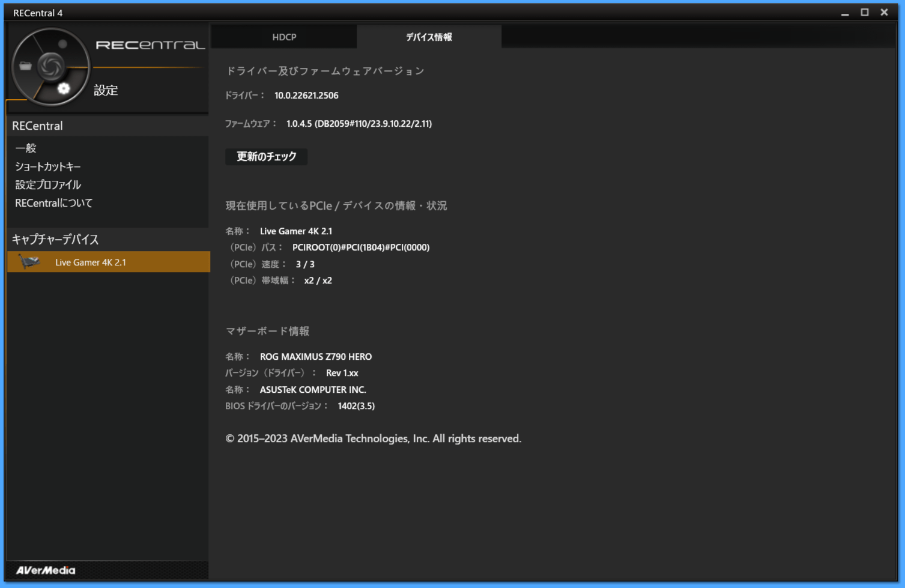Viewport: 905px width, 588px height.
Task: Click the BIOS version 1402(3.5) value
Action: [x=356, y=406]
